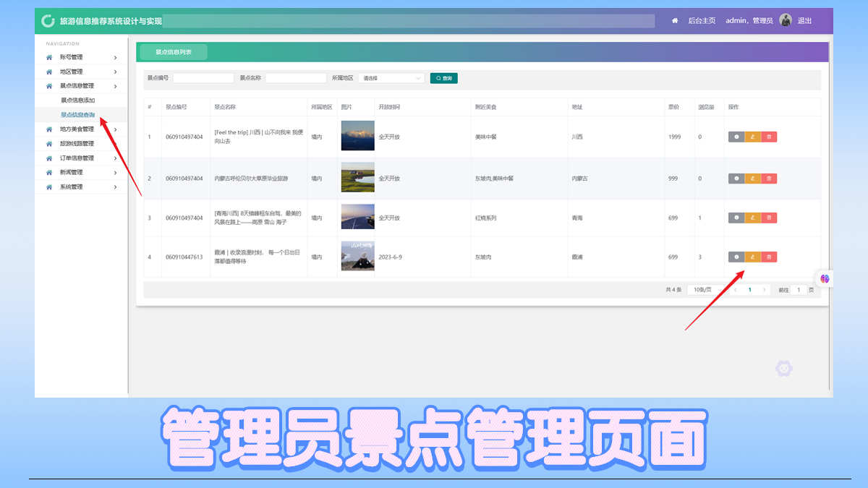The height and width of the screenshot is (488, 868).
Task: Click scenic spot code 060910447613
Action: click(x=184, y=257)
